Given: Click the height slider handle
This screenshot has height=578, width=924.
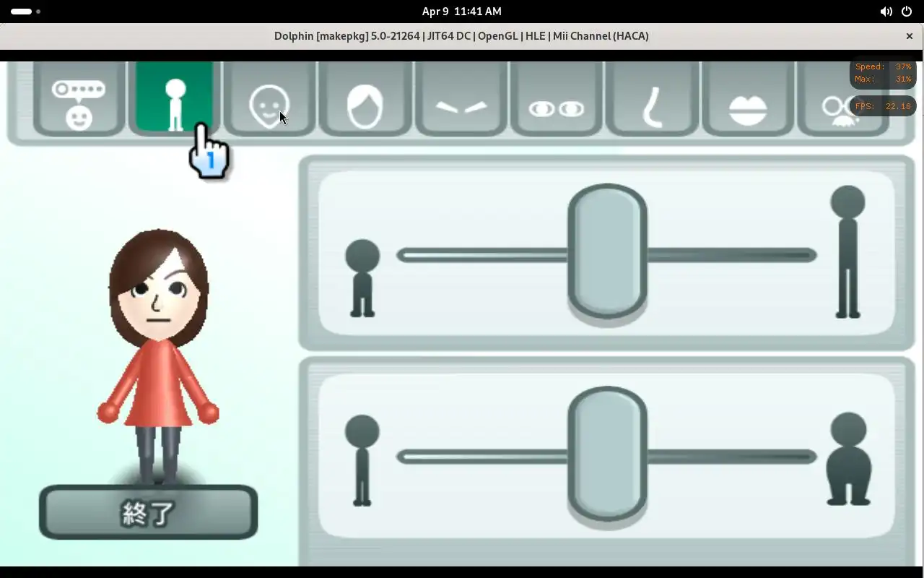Looking at the screenshot, I should coord(607,251).
